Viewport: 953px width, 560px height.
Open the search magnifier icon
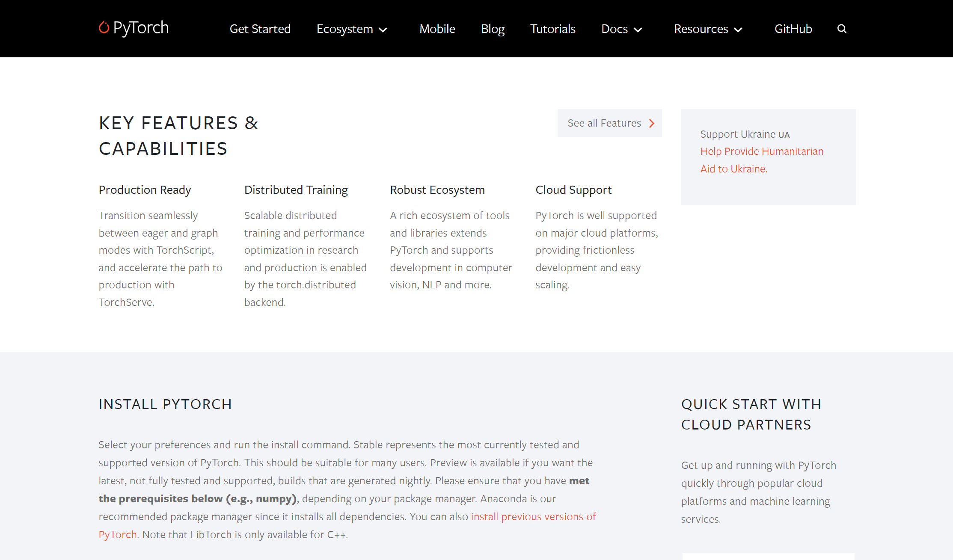coord(842,29)
